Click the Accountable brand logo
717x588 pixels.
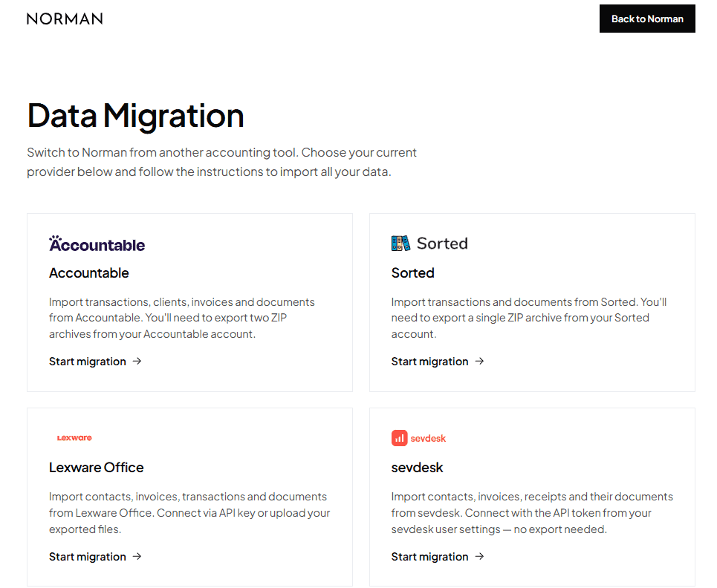tap(97, 244)
